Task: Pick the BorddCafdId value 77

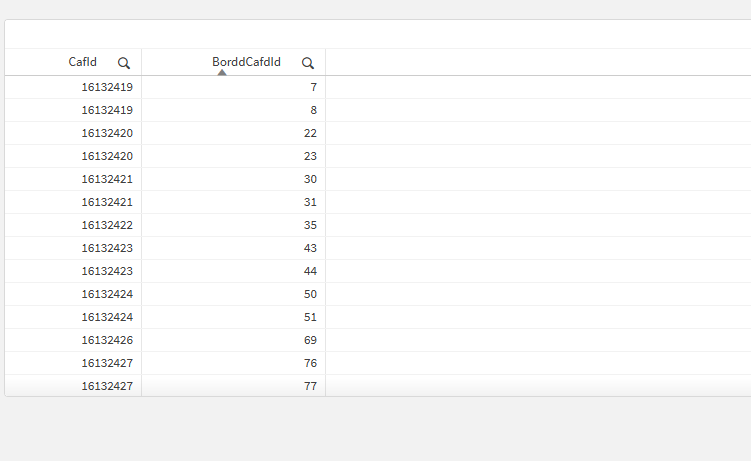Action: (x=310, y=386)
